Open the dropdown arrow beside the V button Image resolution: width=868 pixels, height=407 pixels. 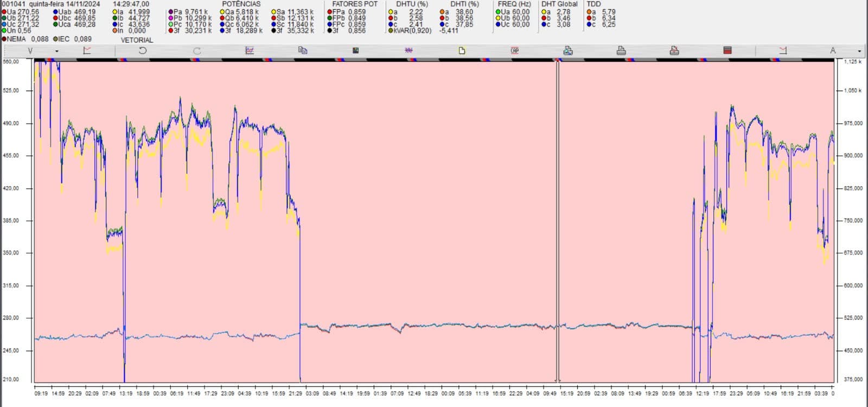point(56,51)
